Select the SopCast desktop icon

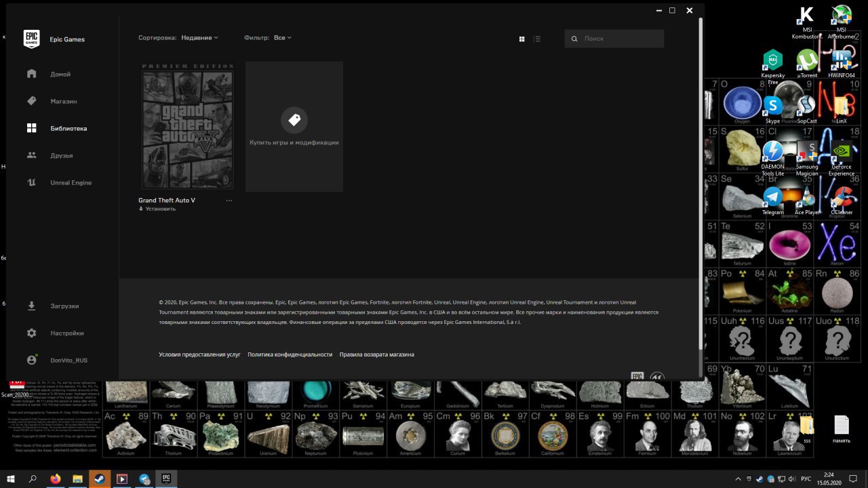pyautogui.click(x=807, y=110)
